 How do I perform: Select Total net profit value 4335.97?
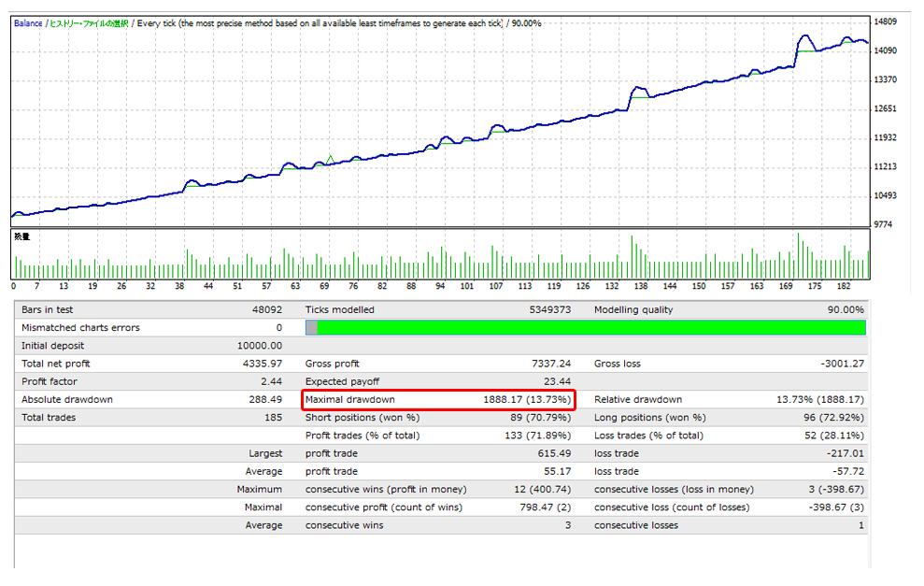click(x=263, y=364)
